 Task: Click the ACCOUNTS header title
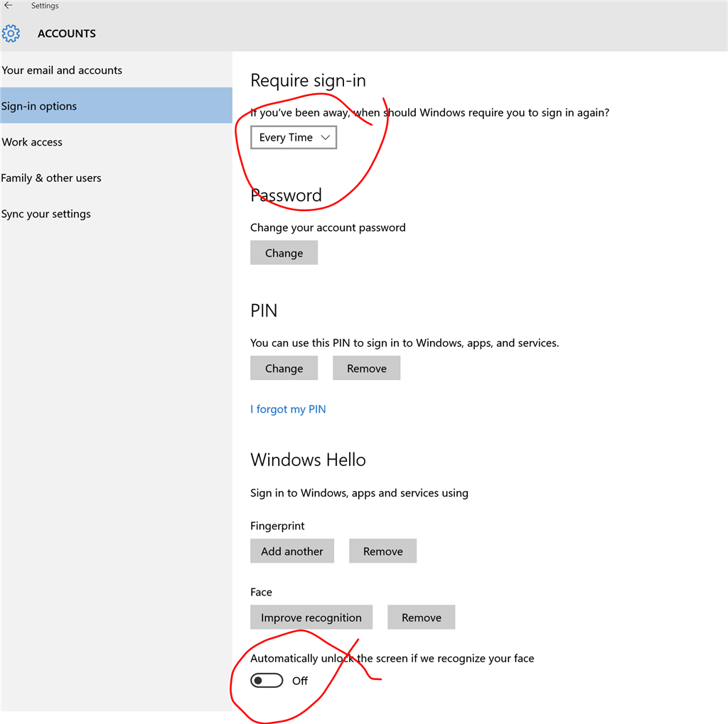pos(66,33)
